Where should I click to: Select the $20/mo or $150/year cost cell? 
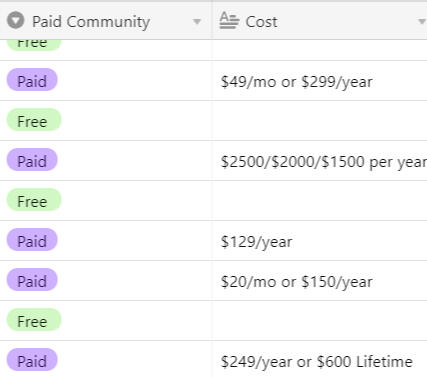pos(319,281)
